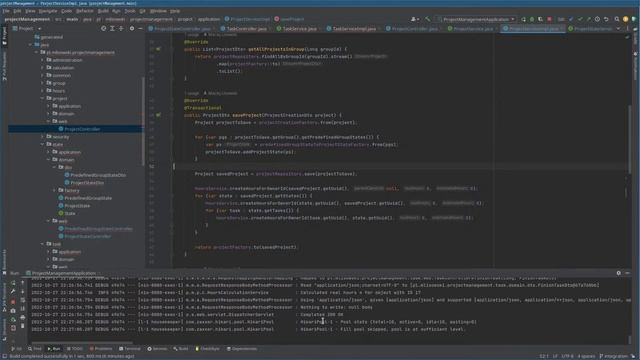Open the Terminal tool window button
Image resolution: width=640 pixels, height=360 pixels.
click(x=129, y=349)
